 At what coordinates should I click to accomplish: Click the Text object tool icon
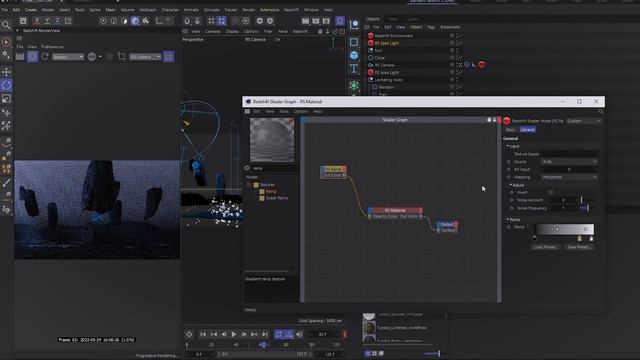(354, 69)
